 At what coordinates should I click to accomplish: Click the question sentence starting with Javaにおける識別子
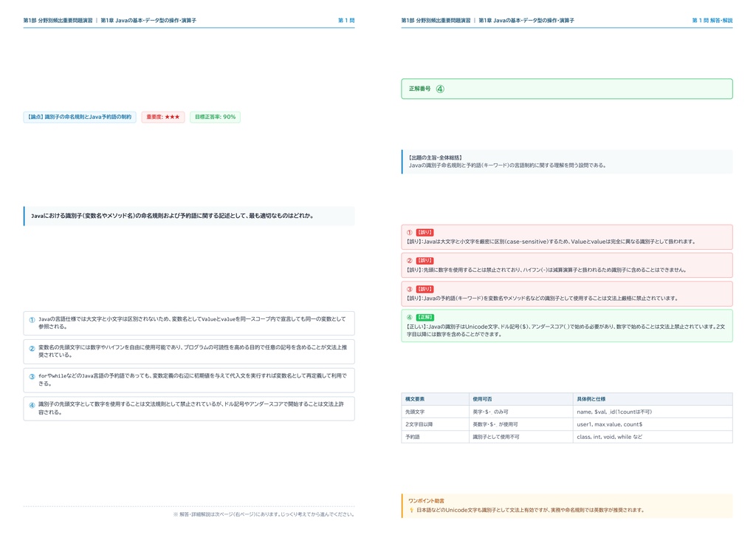pos(173,216)
